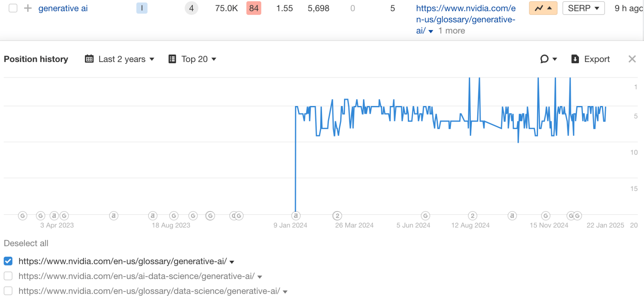Click the Google update marker near 5 Jun 2024
This screenshot has width=644, height=307.
[x=425, y=216]
